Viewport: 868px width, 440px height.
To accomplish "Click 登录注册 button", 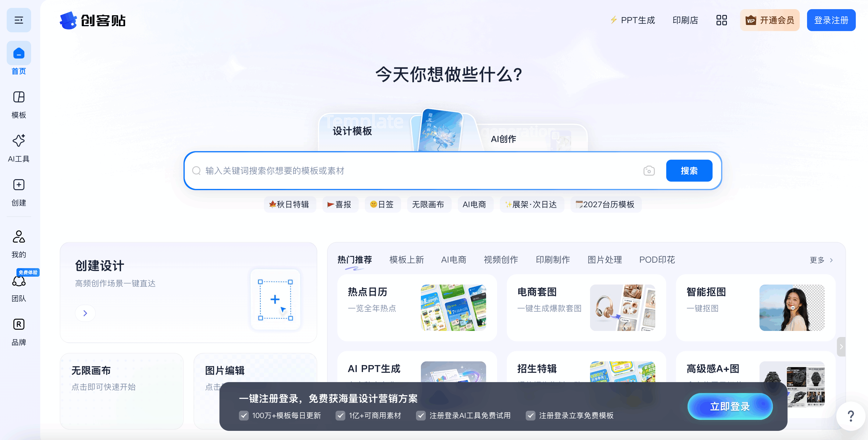I will coord(831,20).
